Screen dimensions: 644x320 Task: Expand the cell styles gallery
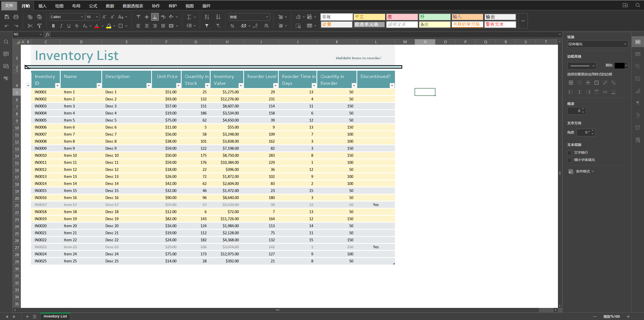[523, 21]
